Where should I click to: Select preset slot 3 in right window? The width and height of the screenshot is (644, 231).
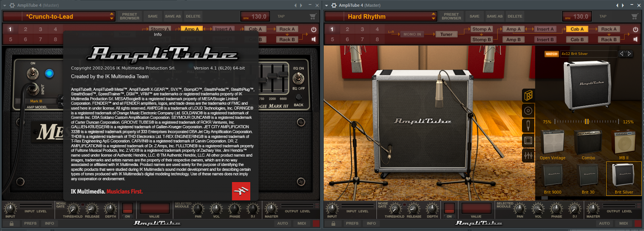click(x=362, y=29)
